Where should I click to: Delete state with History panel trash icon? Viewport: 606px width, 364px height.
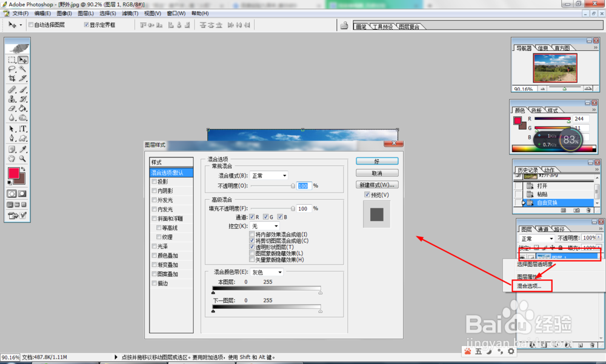588,210
